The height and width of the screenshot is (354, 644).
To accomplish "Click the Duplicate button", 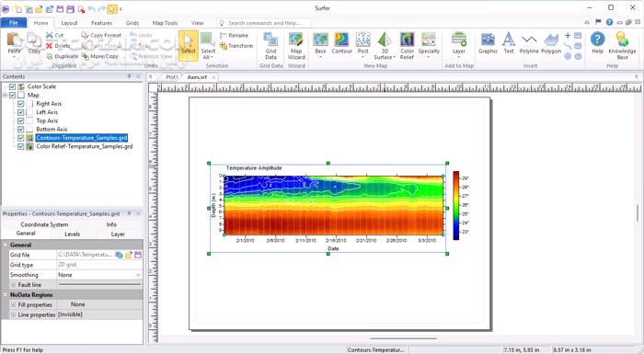I will click(x=63, y=56).
